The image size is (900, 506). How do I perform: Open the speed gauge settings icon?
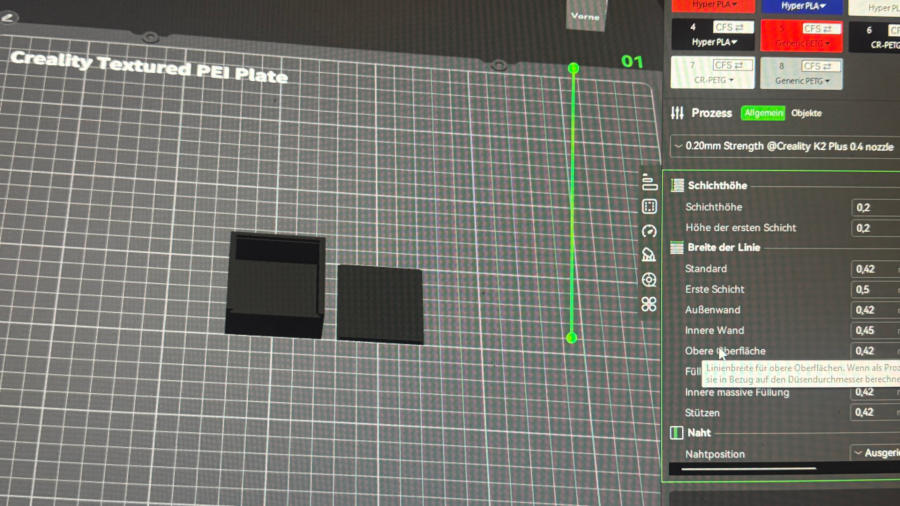pyautogui.click(x=649, y=231)
